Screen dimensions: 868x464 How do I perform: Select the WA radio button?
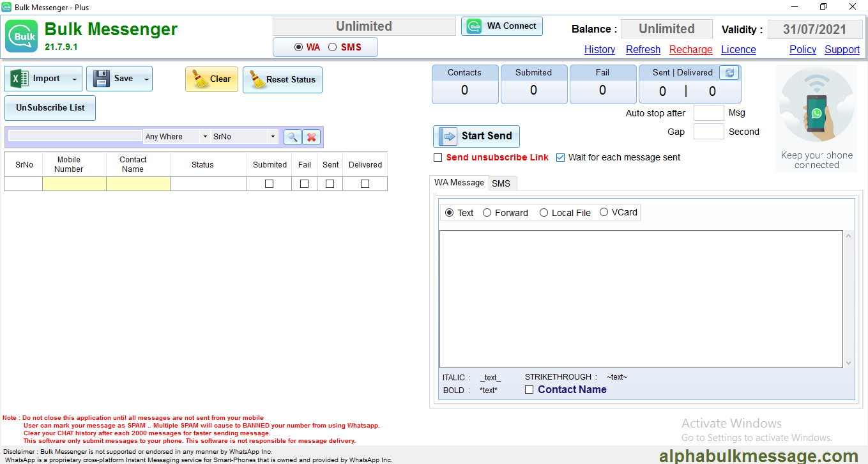click(x=298, y=47)
